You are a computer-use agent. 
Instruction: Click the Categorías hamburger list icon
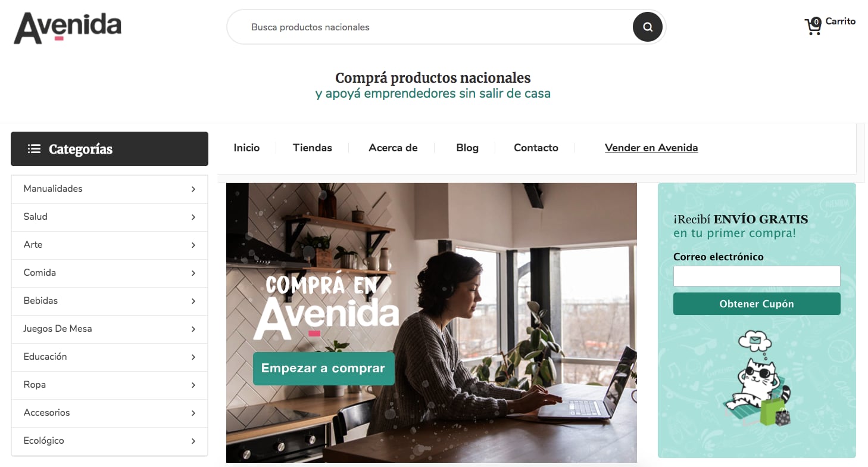click(x=34, y=149)
